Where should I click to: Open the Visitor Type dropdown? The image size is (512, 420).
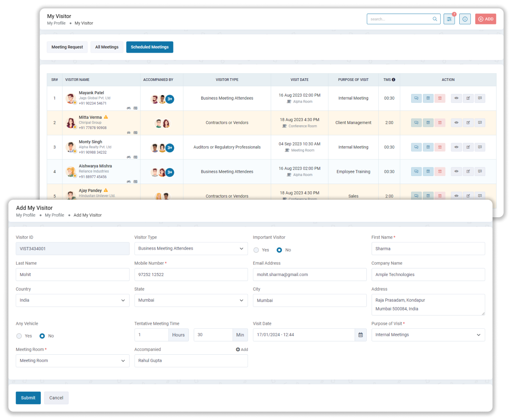coord(191,249)
